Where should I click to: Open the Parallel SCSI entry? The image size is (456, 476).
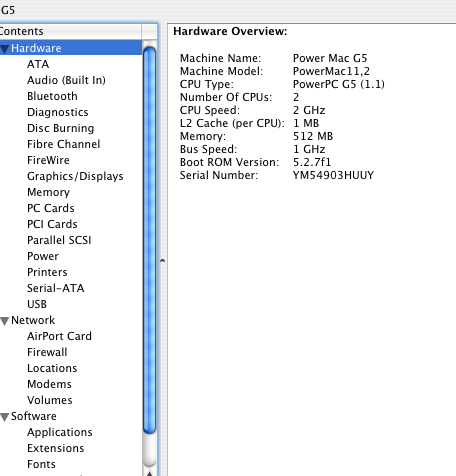click(59, 240)
